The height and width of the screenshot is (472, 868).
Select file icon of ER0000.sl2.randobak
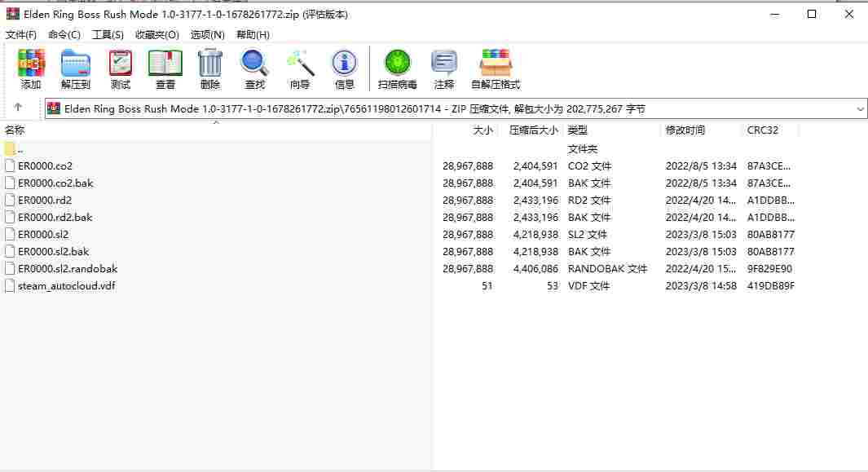point(10,269)
